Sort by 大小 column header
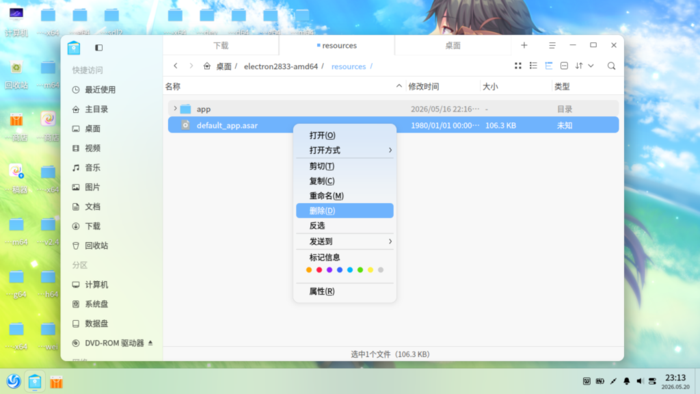Screen dimensions: 700x394 (x=490, y=86)
